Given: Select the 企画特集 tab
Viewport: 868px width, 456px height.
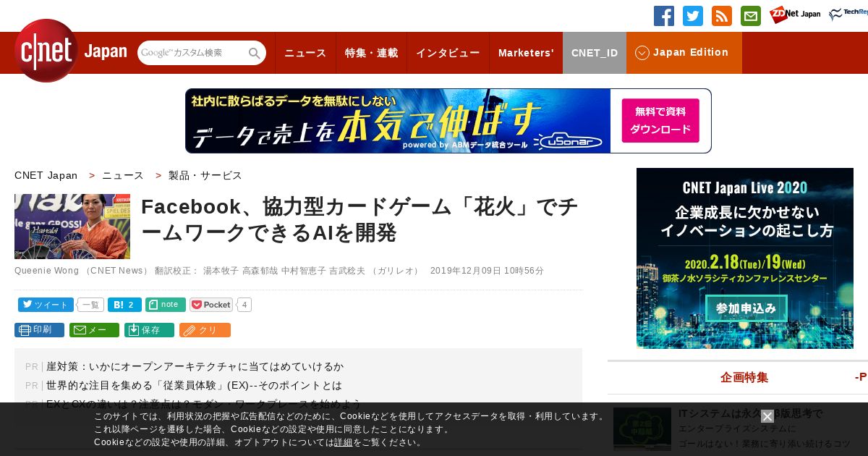Looking at the screenshot, I should (x=744, y=377).
